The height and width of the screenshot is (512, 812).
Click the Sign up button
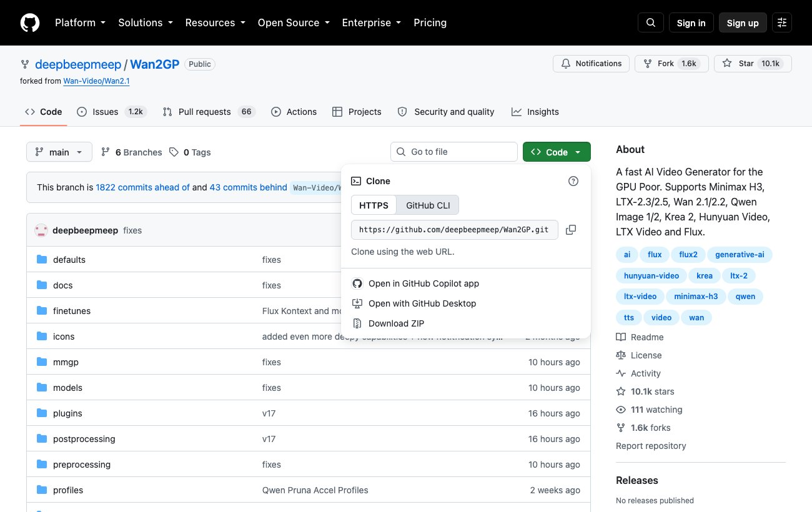pos(743,22)
